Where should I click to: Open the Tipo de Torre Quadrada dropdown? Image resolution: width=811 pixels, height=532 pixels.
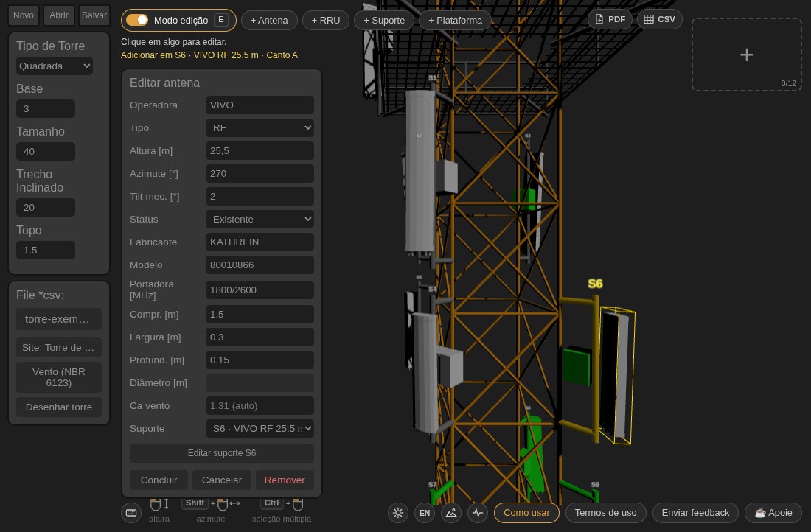tap(55, 66)
